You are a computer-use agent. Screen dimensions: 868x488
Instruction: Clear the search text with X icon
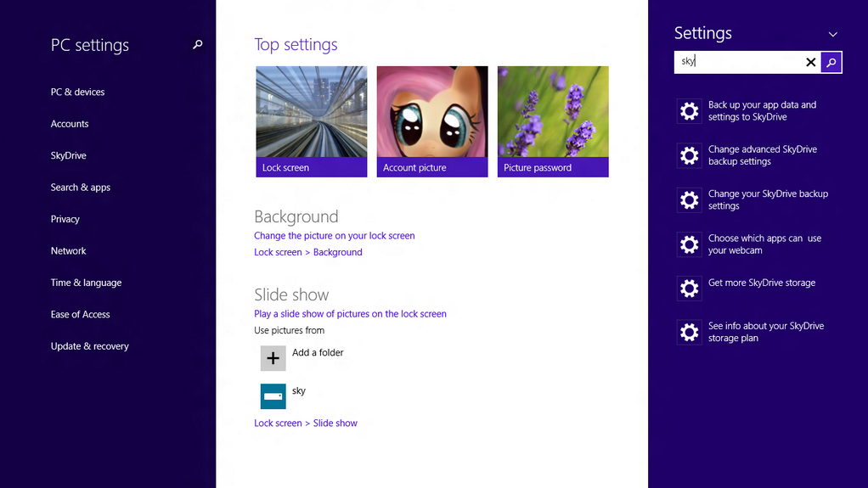coord(810,63)
